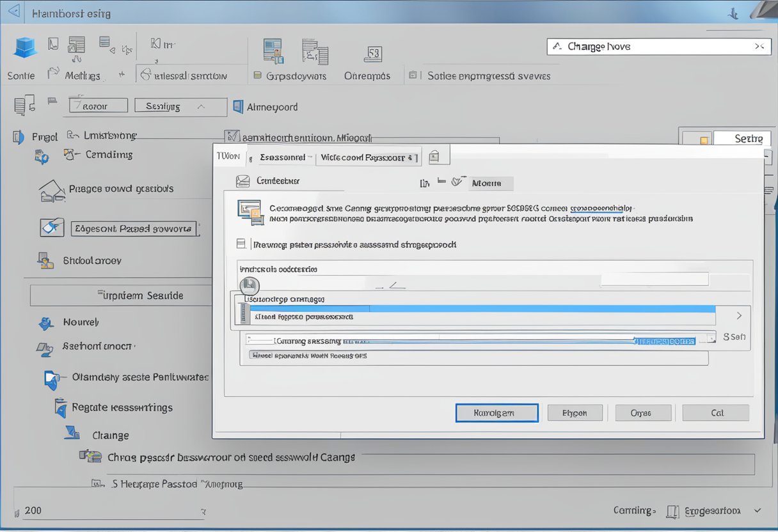Screen dimensions: 778x532
Task: Switch to the TWon tab
Action: tap(229, 155)
